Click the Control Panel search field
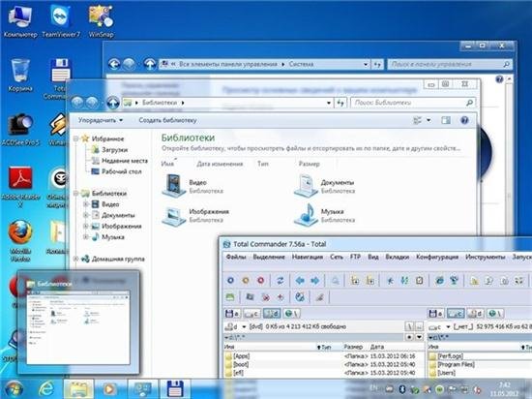This screenshot has height=399, width=532. (449, 64)
